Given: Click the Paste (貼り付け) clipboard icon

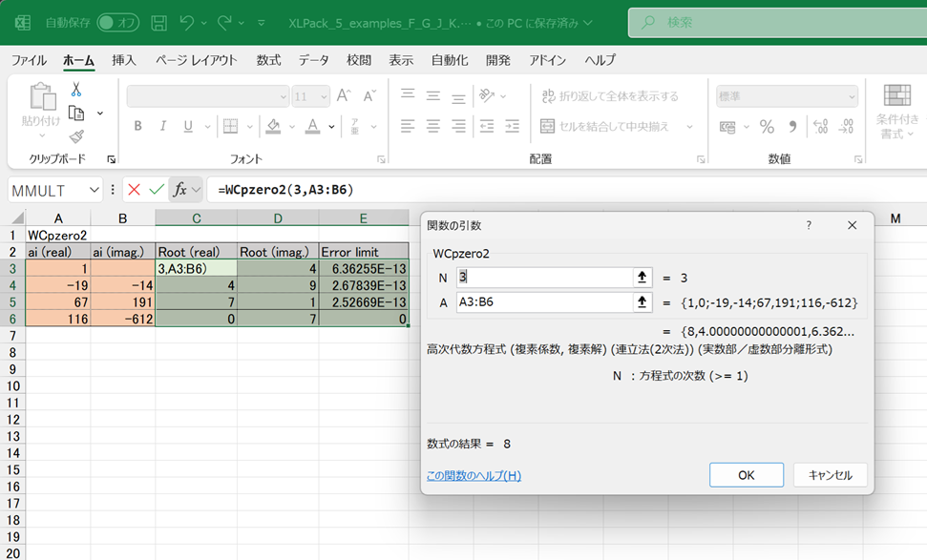Looking at the screenshot, I should click(42, 96).
